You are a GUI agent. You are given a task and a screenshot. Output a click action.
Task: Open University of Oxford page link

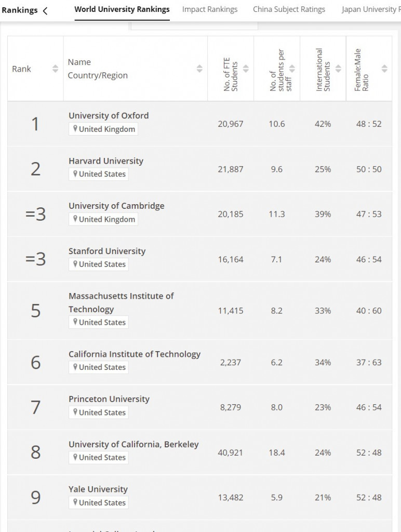click(x=109, y=115)
